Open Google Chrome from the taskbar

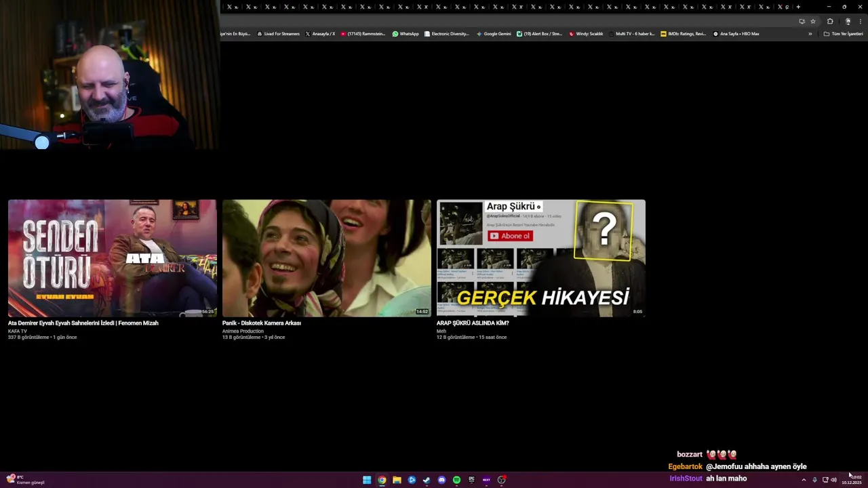tap(382, 480)
